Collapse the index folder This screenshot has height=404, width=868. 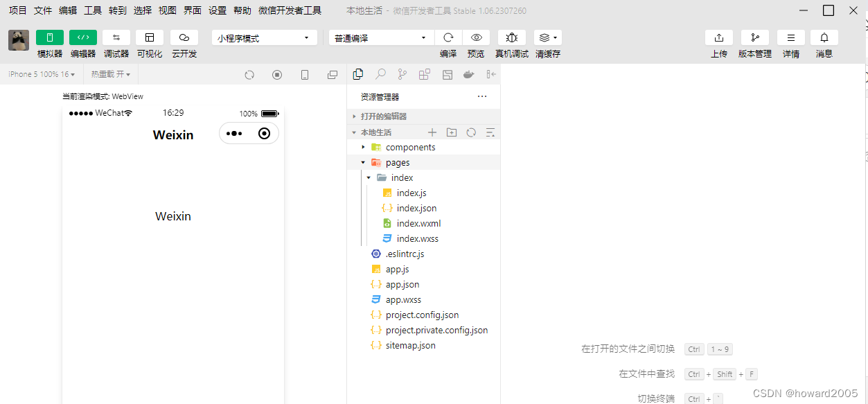[x=423, y=177]
